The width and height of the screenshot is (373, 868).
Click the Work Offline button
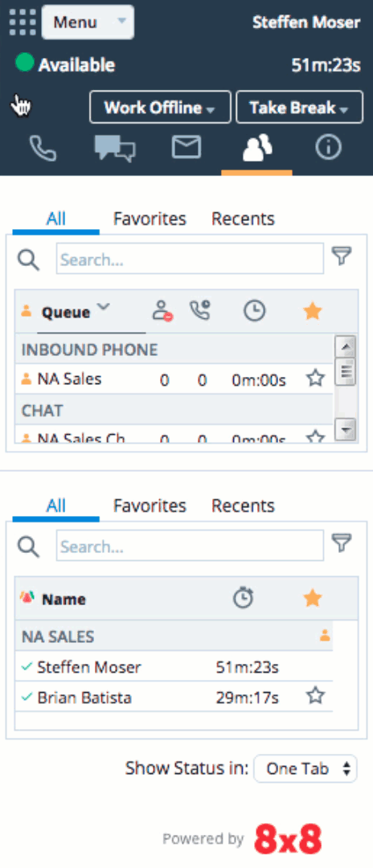pyautogui.click(x=160, y=108)
